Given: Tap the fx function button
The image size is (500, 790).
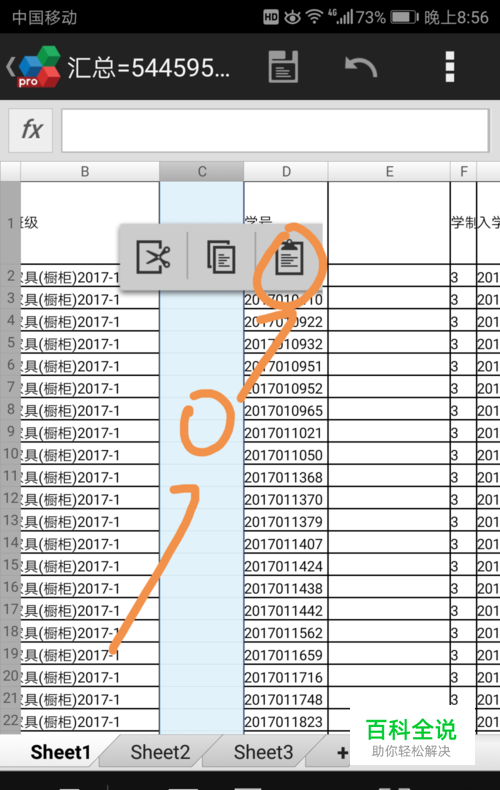Looking at the screenshot, I should point(31,130).
